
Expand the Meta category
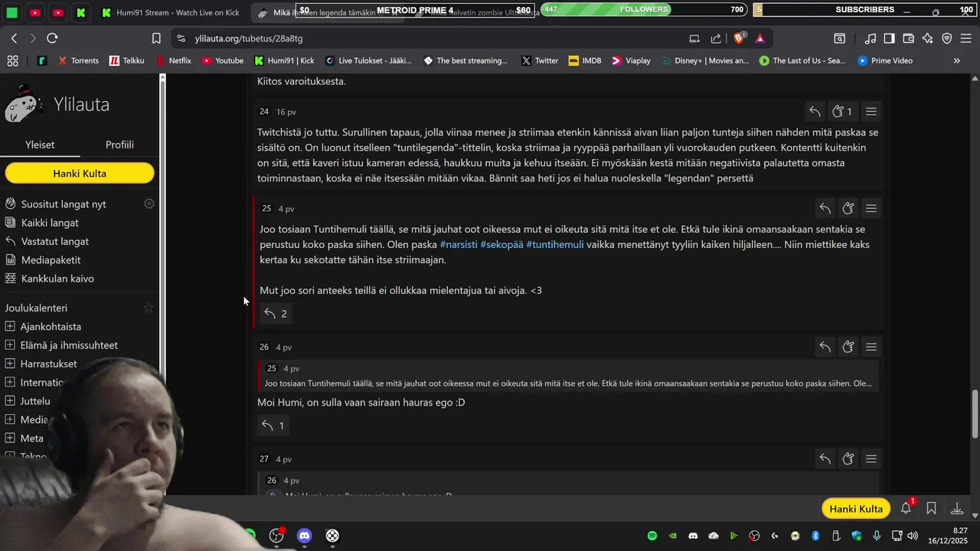tap(10, 439)
